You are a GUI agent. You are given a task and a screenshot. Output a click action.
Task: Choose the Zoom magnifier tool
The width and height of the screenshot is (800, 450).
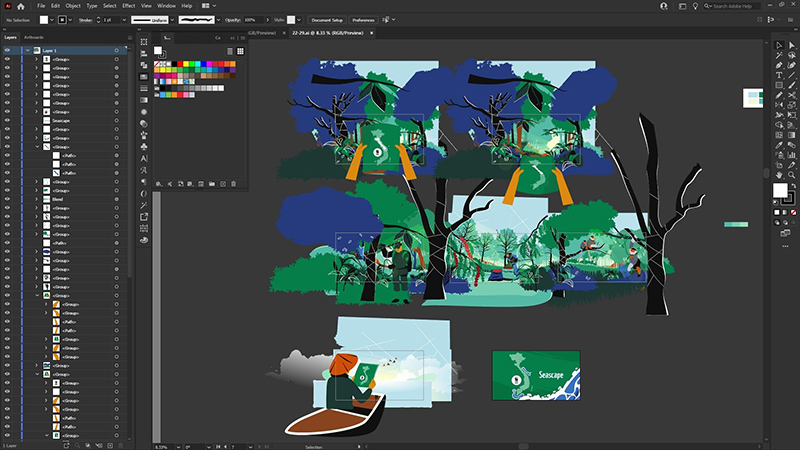[x=791, y=175]
